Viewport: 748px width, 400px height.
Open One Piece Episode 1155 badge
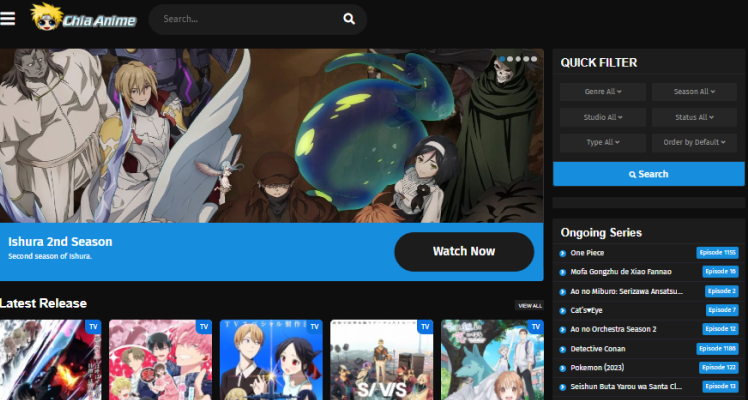[717, 253]
